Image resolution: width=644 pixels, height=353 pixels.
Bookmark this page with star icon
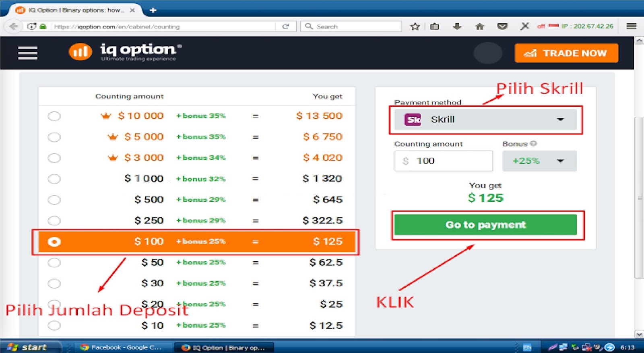pyautogui.click(x=415, y=27)
